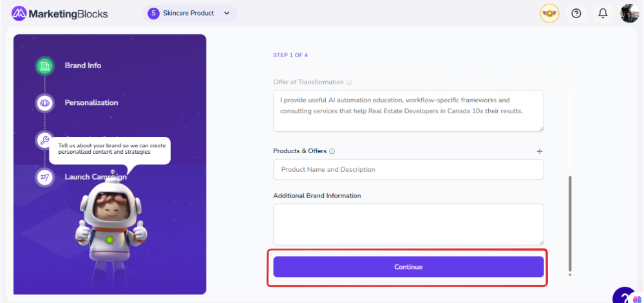Go to the Launch Campaign step
The height and width of the screenshot is (303, 644).
[95, 177]
